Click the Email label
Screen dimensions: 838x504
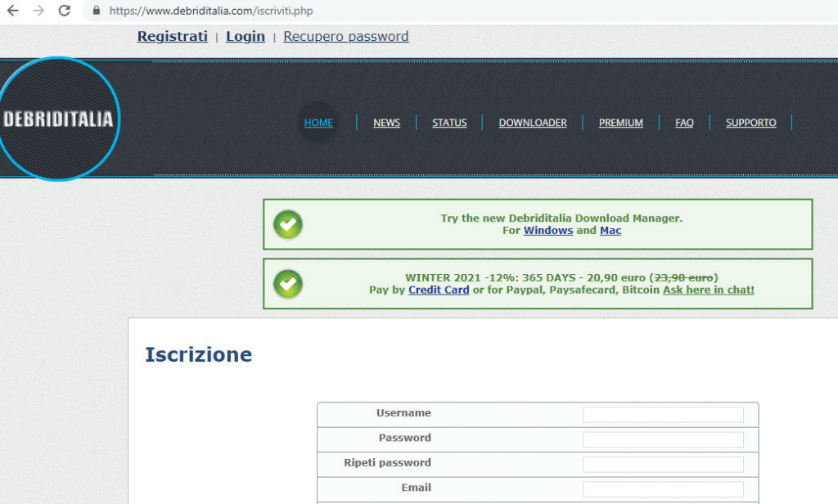coord(417,488)
